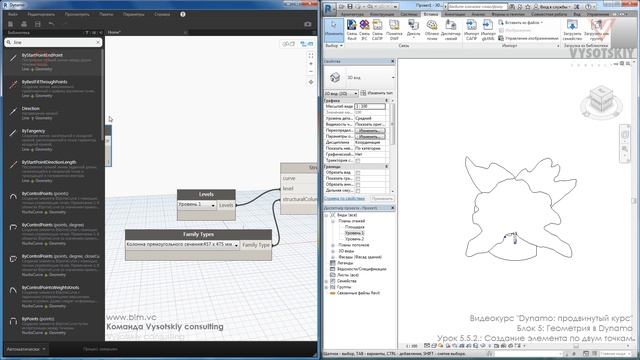This screenshot has width=640, height=360.
Task: Click the Revit quick access Save icon
Action: tap(350, 7)
